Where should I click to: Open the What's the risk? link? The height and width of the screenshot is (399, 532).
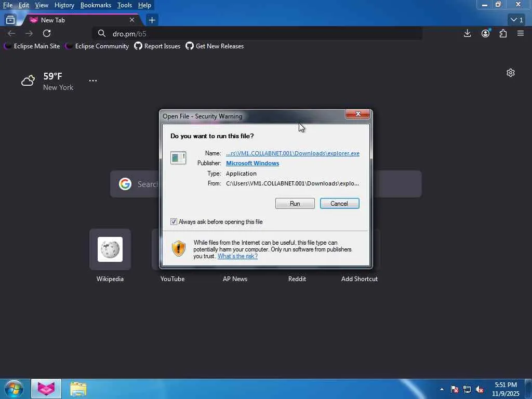click(x=237, y=256)
